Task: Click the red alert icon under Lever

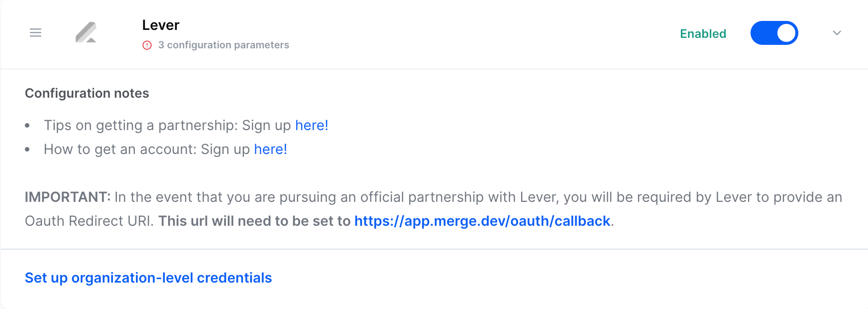Action: pos(147,45)
